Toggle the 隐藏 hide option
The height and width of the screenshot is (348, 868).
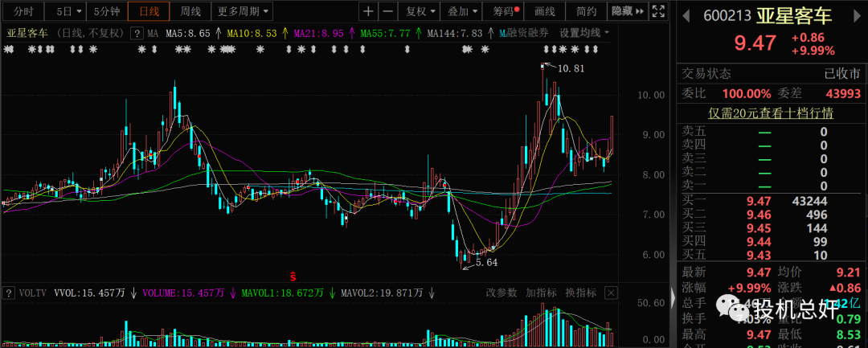point(623,11)
